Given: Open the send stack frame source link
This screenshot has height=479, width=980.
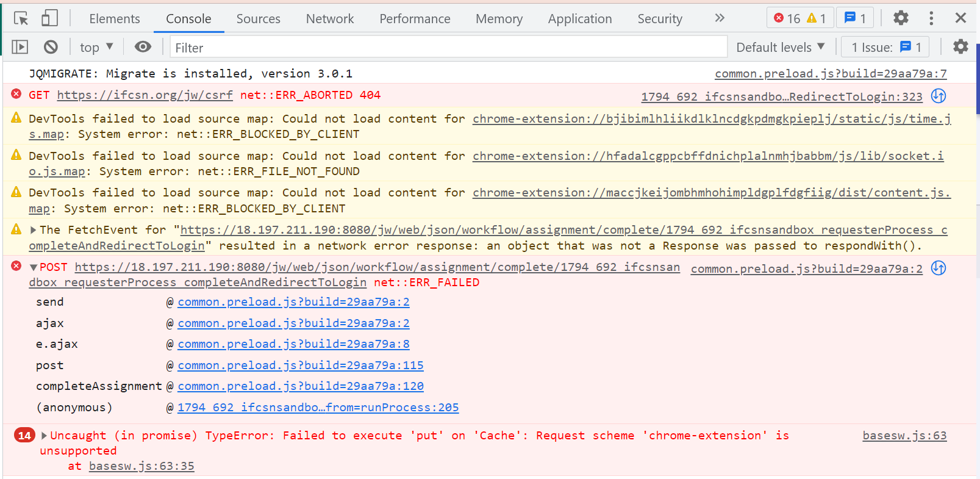Looking at the screenshot, I should [x=293, y=302].
